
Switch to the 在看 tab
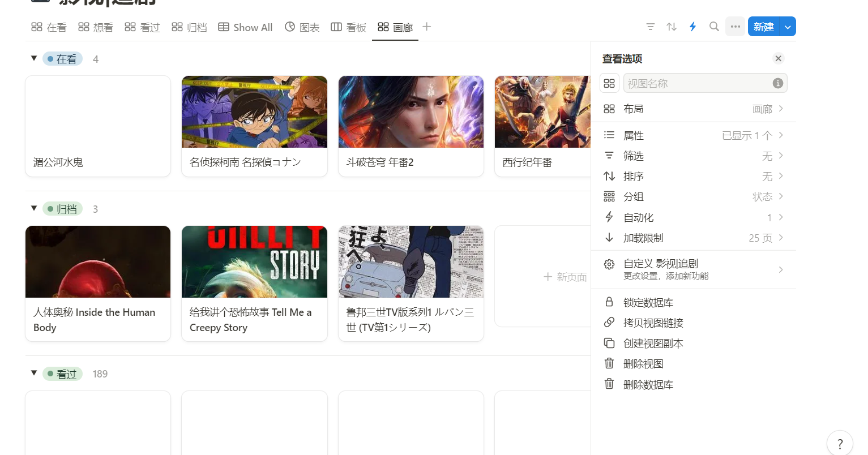click(49, 27)
